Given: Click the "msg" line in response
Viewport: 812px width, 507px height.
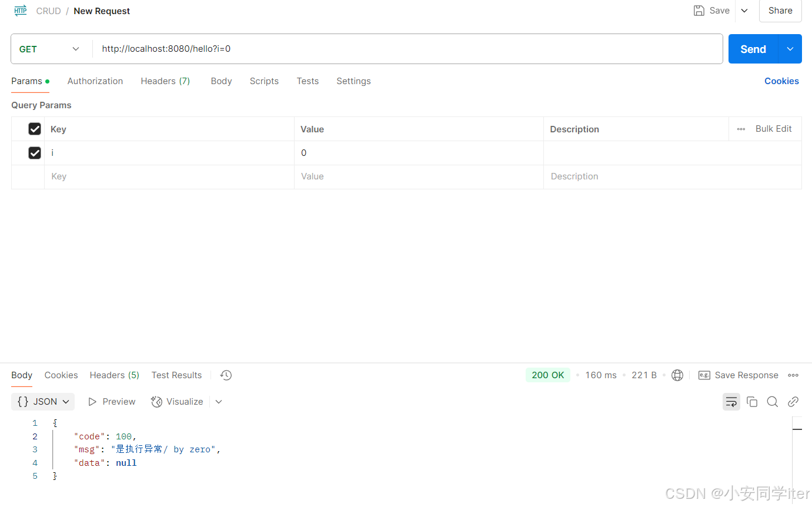Looking at the screenshot, I should pyautogui.click(x=147, y=449).
